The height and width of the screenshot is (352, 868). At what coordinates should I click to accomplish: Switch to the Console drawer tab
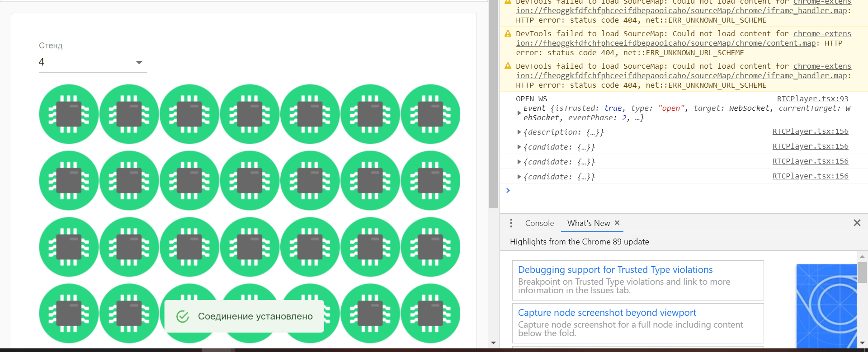click(x=539, y=223)
